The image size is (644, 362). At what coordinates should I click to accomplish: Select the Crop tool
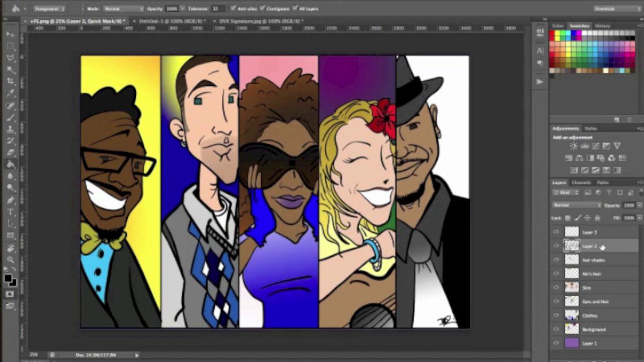click(10, 81)
